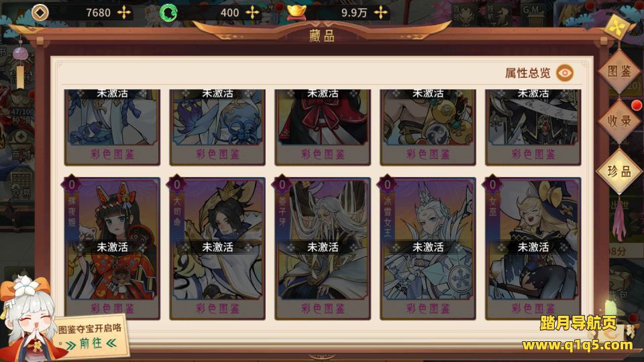Toggle the 属性总览 eye icon

(565, 73)
